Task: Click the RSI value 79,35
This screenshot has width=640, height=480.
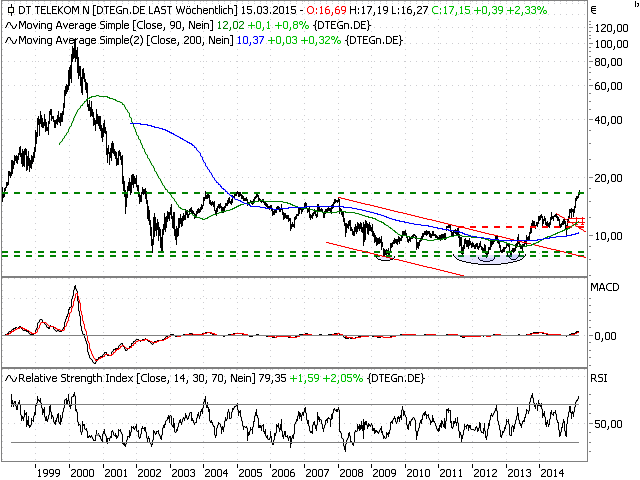Action: 273,378
